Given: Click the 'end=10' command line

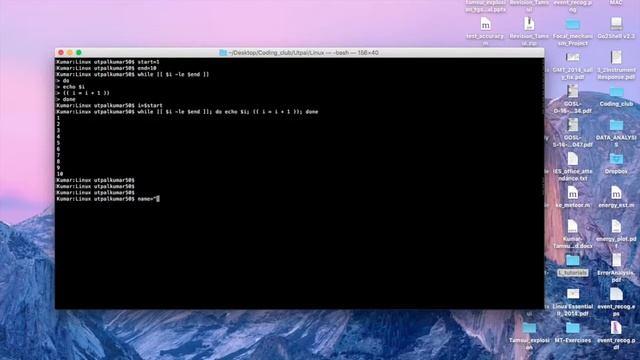Looking at the screenshot, I should tap(106, 68).
